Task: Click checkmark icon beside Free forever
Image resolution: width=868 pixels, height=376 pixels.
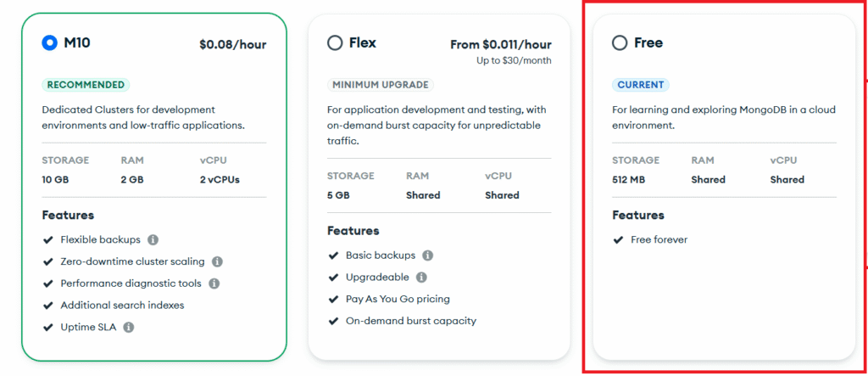Action: pos(619,240)
